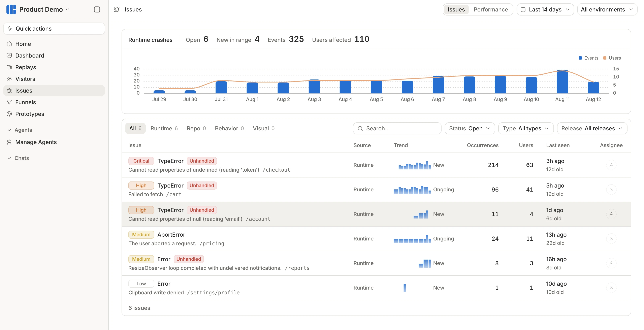Viewport: 644px width, 330px height.
Task: Click the Replays sidebar icon
Action: point(9,67)
